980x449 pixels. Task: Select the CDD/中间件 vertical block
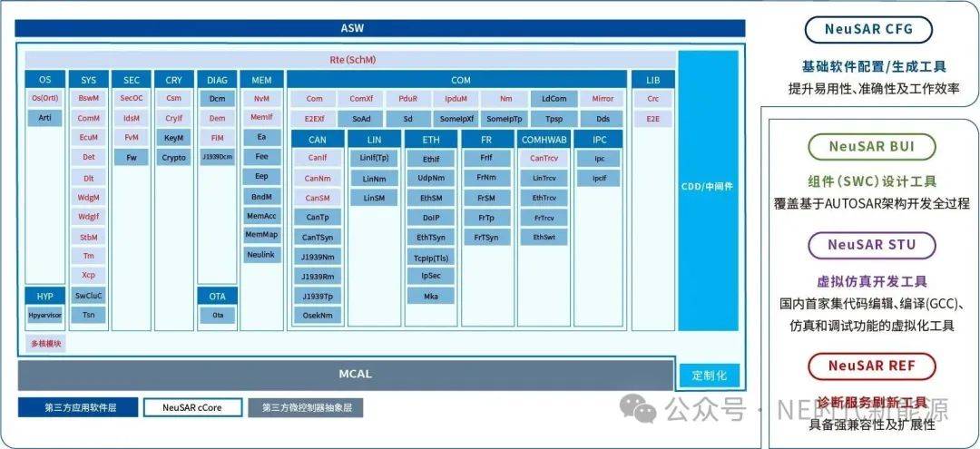point(708,191)
